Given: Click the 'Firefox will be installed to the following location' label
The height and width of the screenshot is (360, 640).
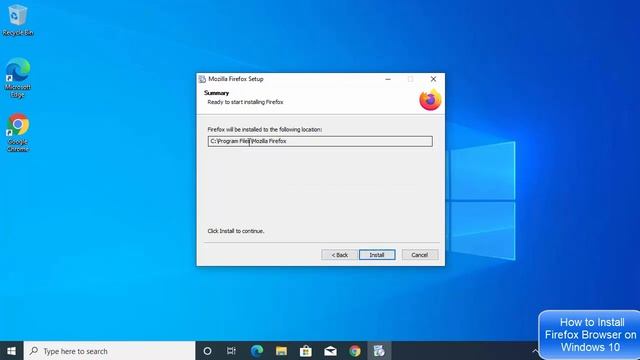Looking at the screenshot, I should tap(265, 129).
